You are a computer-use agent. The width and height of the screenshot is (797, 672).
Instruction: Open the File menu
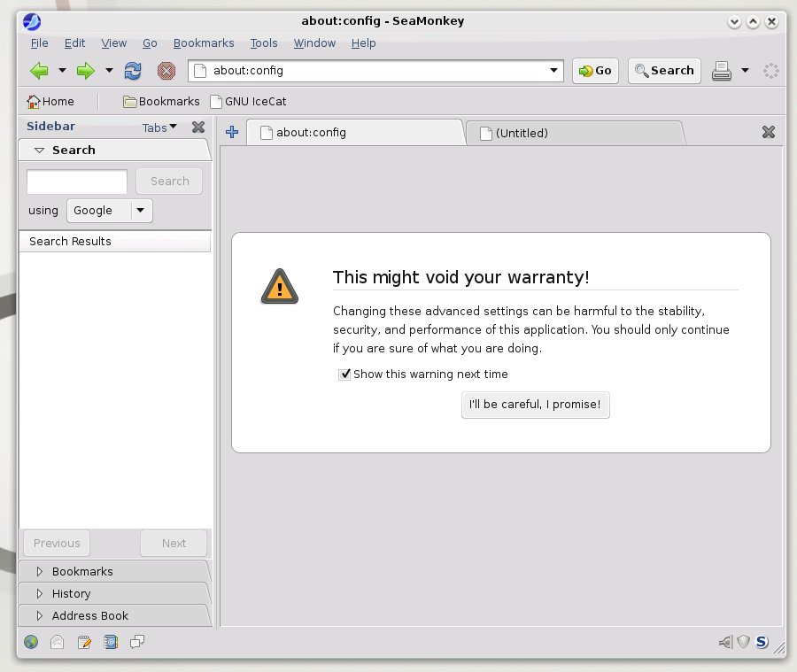pyautogui.click(x=40, y=43)
